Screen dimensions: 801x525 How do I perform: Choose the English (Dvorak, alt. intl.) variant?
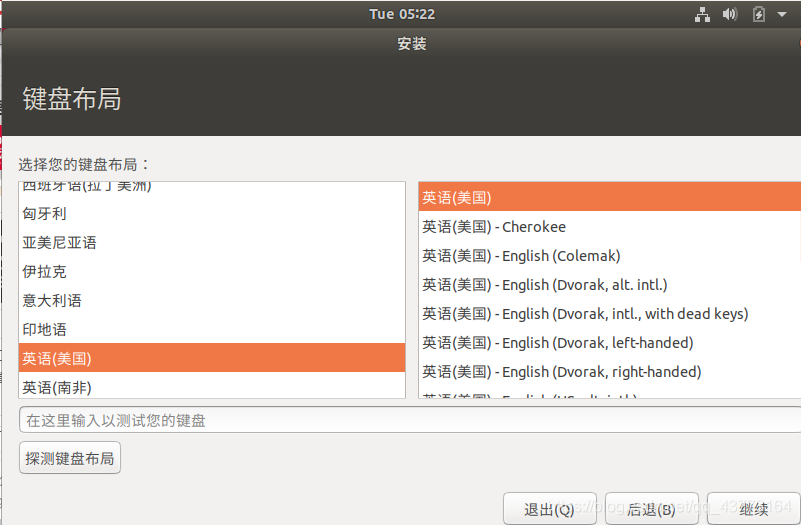[609, 285]
